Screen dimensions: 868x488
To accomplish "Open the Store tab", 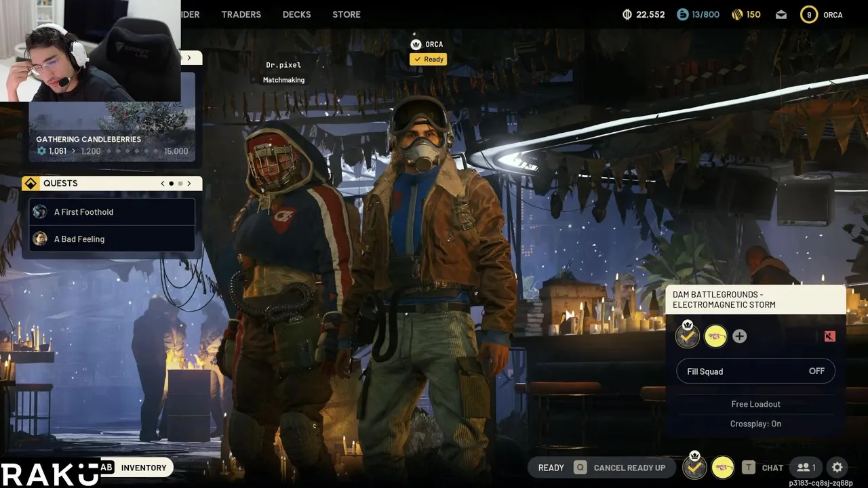I will point(347,14).
